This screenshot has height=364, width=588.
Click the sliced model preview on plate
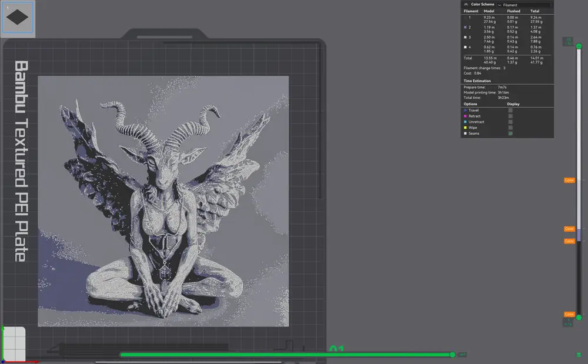(163, 201)
